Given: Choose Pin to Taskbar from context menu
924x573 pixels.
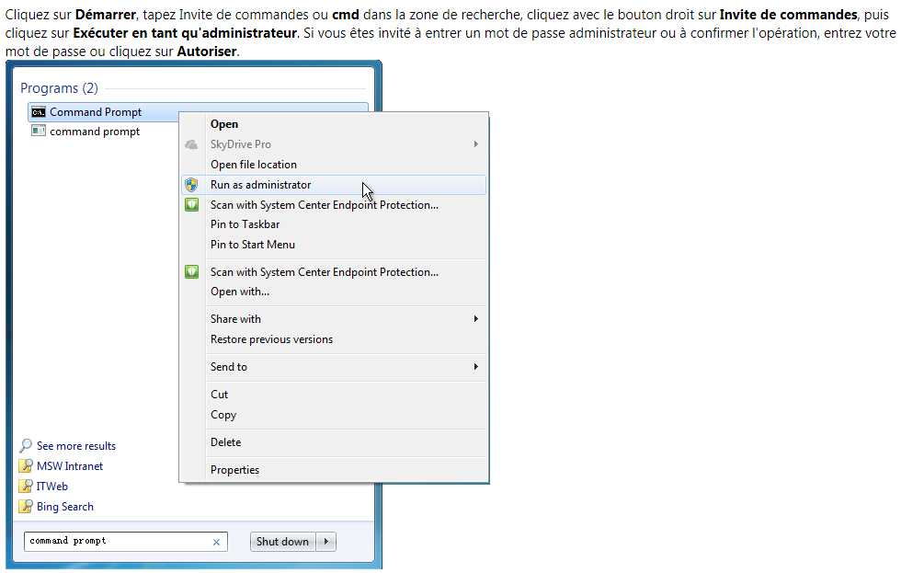Looking at the screenshot, I should 245,224.
